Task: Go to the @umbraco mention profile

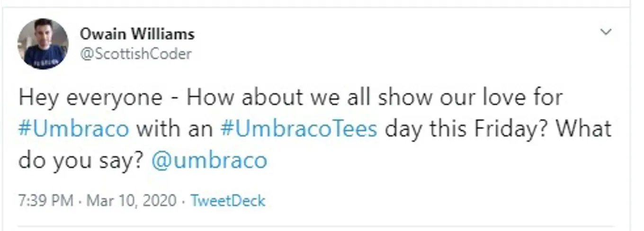Action: (x=209, y=160)
